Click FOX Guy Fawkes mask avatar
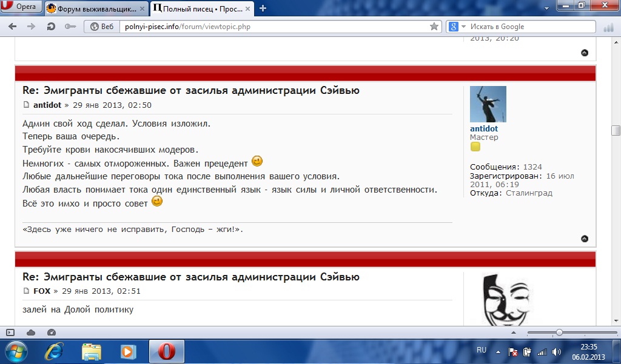The height and width of the screenshot is (364, 621). pyautogui.click(x=505, y=300)
